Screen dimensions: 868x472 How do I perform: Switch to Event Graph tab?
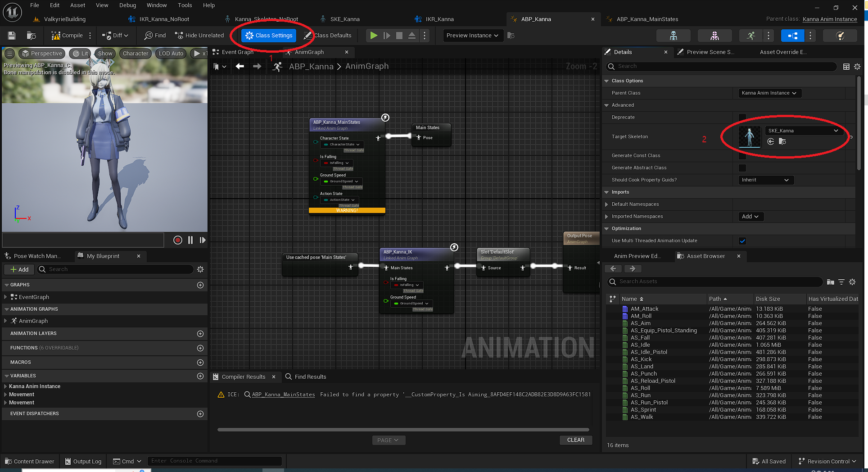[237, 52]
